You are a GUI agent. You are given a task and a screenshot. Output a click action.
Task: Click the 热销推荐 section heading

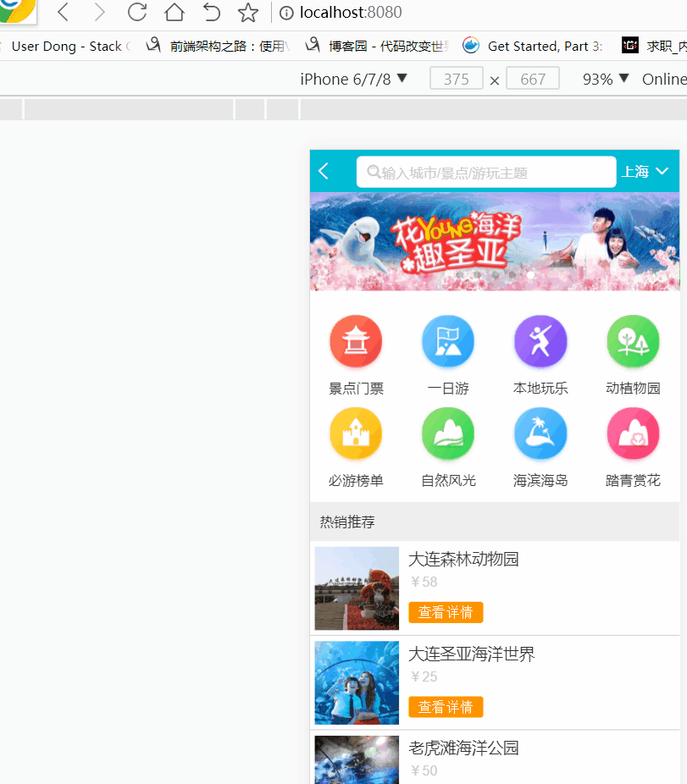tap(347, 522)
